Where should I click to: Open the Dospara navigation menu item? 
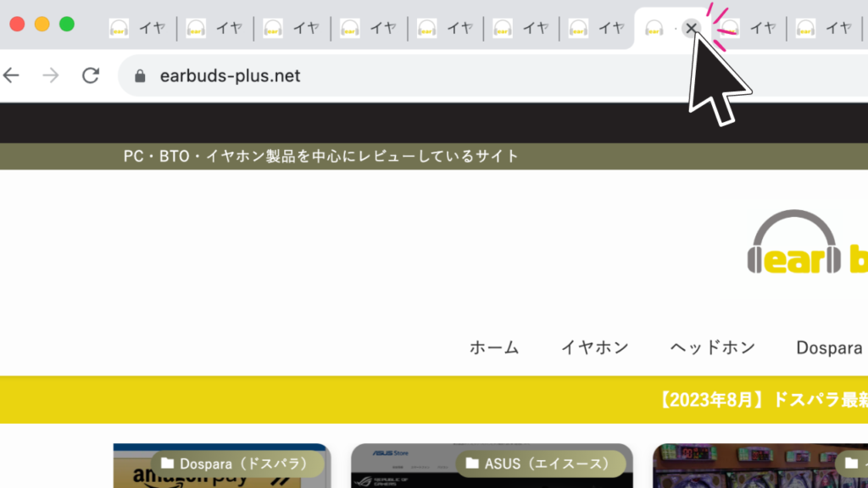tap(829, 347)
